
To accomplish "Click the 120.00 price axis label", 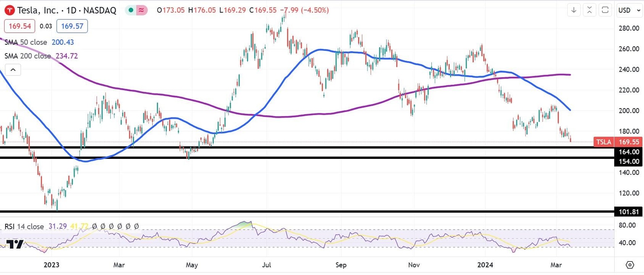I will (x=629, y=193).
